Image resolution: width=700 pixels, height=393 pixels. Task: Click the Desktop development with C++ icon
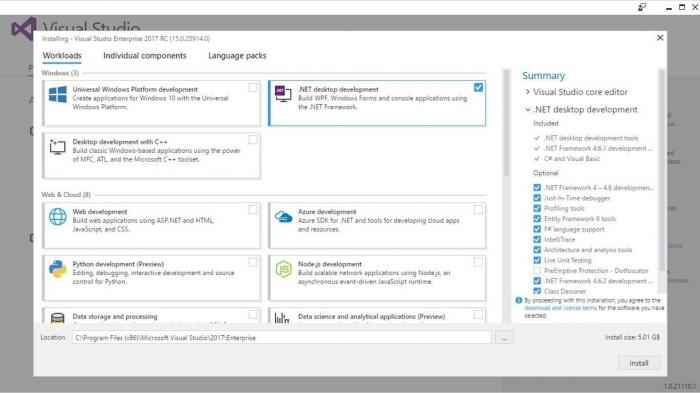click(x=58, y=146)
